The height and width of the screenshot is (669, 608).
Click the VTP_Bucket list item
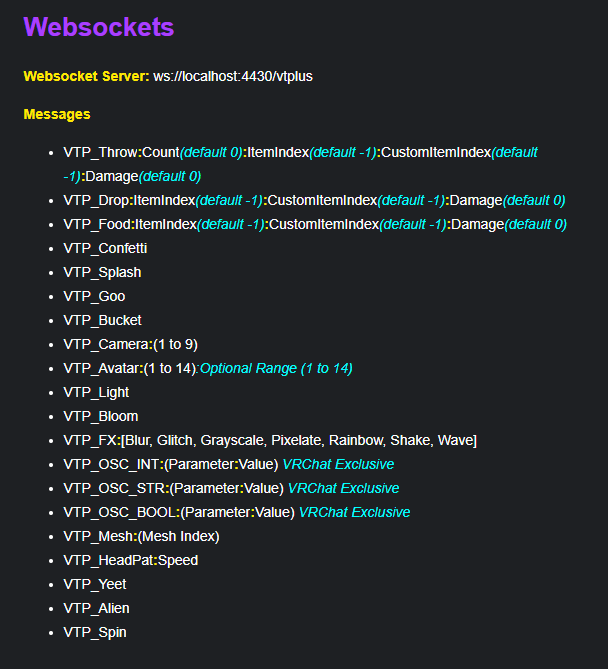(x=102, y=320)
